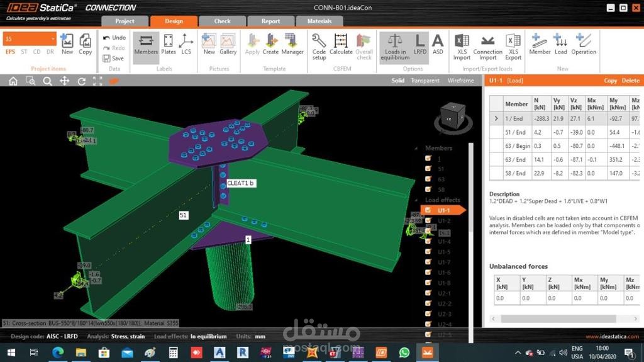Open XLS Export
Image resolution: width=644 pixels, height=362 pixels.
pos(513,47)
